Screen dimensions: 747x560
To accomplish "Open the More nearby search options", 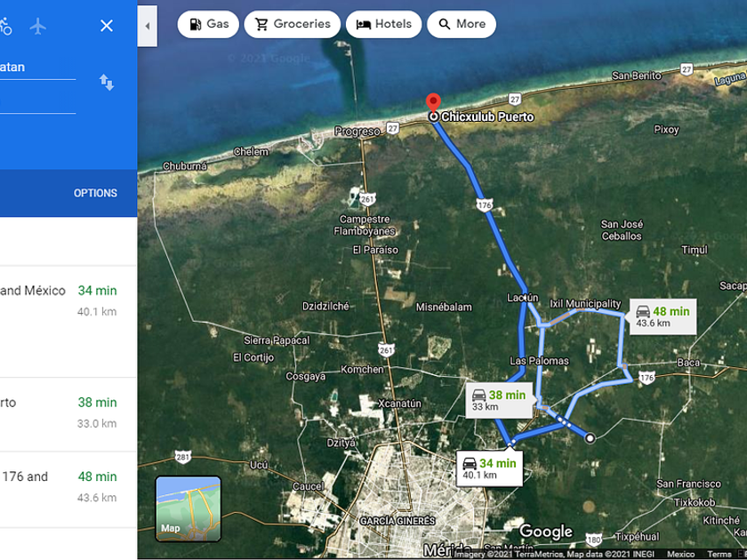I will tap(462, 24).
